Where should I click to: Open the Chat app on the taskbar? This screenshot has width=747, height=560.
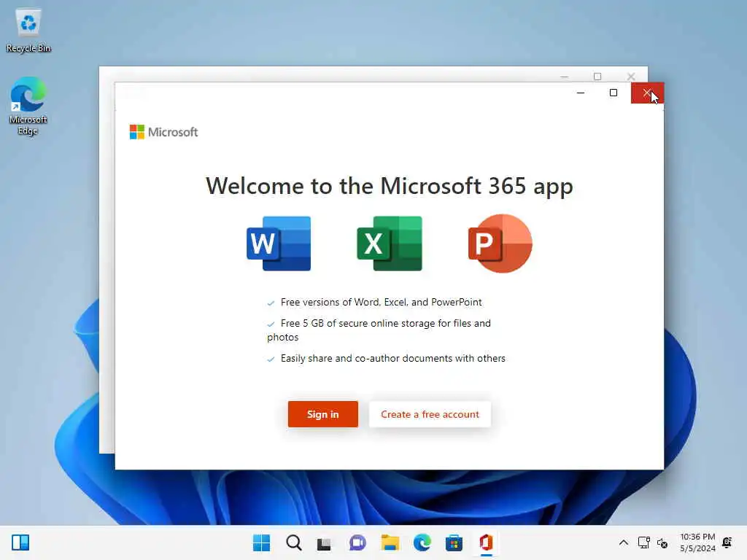[357, 542]
